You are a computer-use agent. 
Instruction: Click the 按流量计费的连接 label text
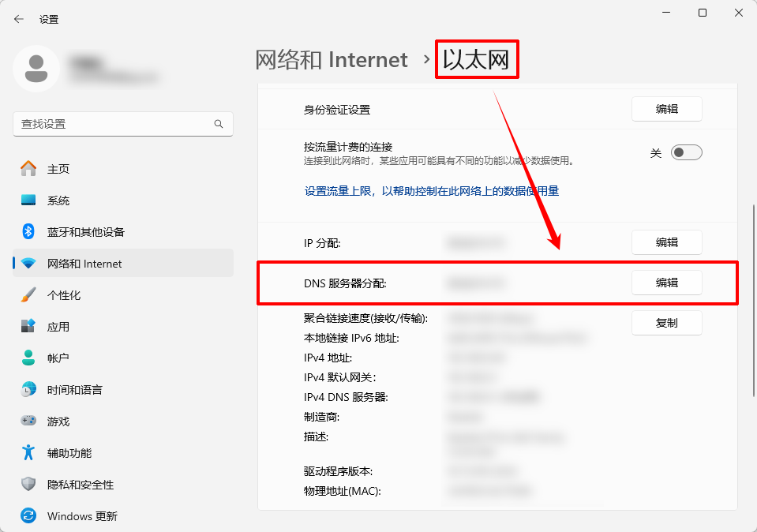pos(348,147)
